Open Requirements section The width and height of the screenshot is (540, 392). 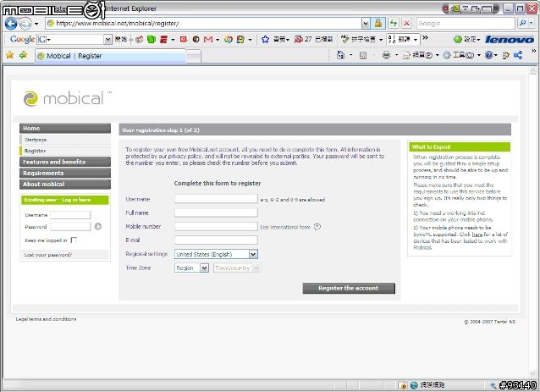(x=65, y=173)
